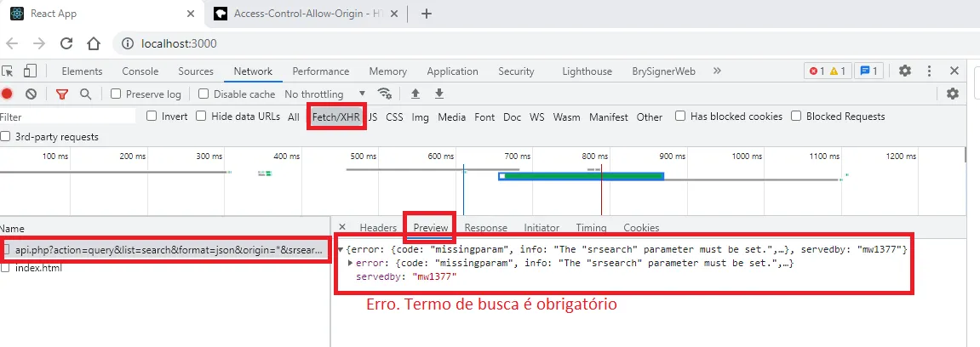Toggle device toolbar icon in DevTools
The width and height of the screenshot is (980, 347).
31,71
